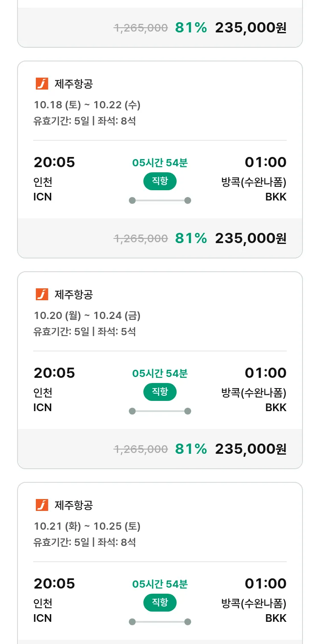Click the Jeju Air logo on the 10.18 flight
320x644 pixels.
click(x=42, y=84)
